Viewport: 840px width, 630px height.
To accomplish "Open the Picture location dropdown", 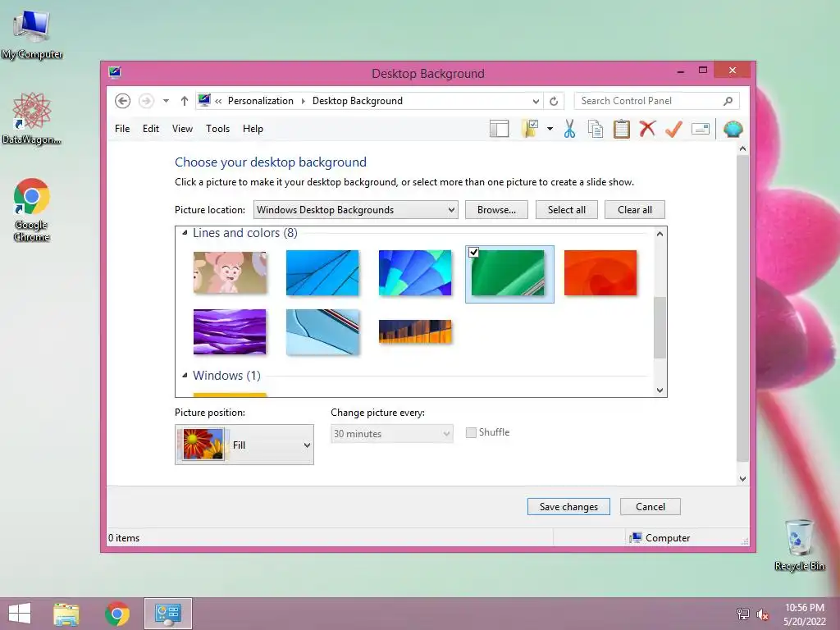I will pos(356,209).
